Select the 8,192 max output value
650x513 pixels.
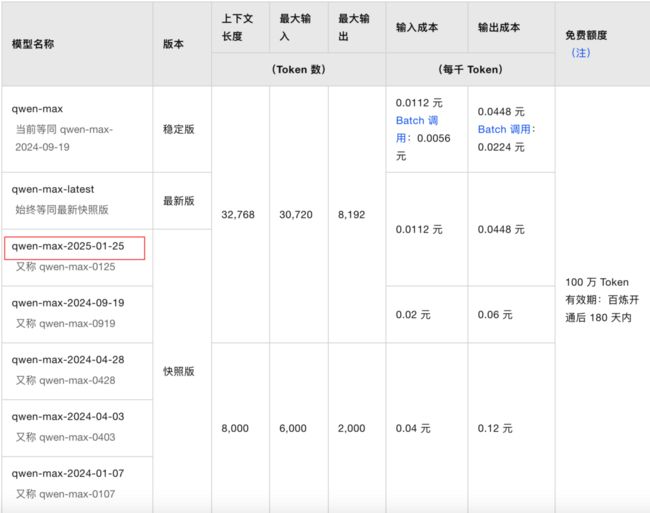click(352, 215)
